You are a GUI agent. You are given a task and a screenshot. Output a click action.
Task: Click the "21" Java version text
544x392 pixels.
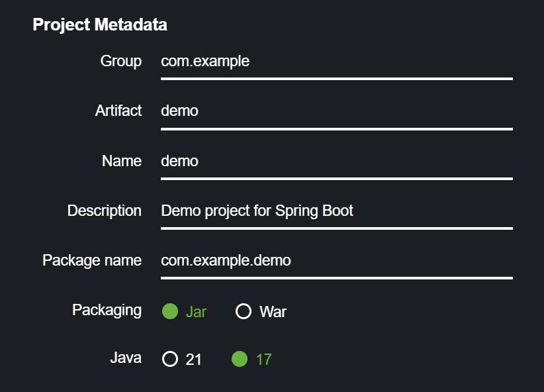[193, 360]
